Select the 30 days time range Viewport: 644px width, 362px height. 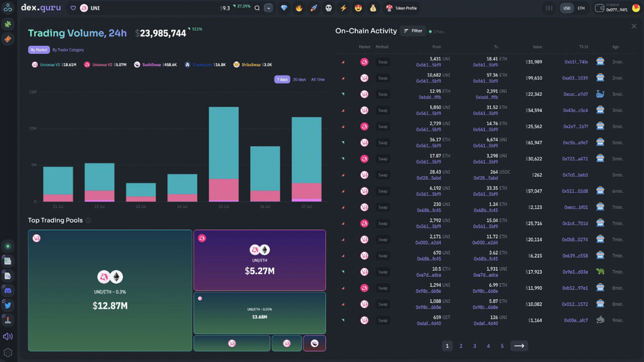(x=299, y=80)
